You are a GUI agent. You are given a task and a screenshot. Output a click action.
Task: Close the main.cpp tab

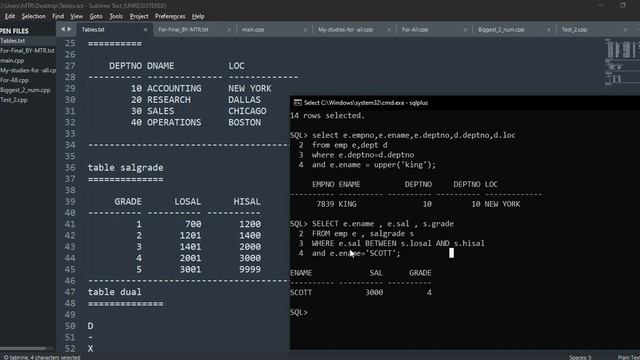(305, 30)
